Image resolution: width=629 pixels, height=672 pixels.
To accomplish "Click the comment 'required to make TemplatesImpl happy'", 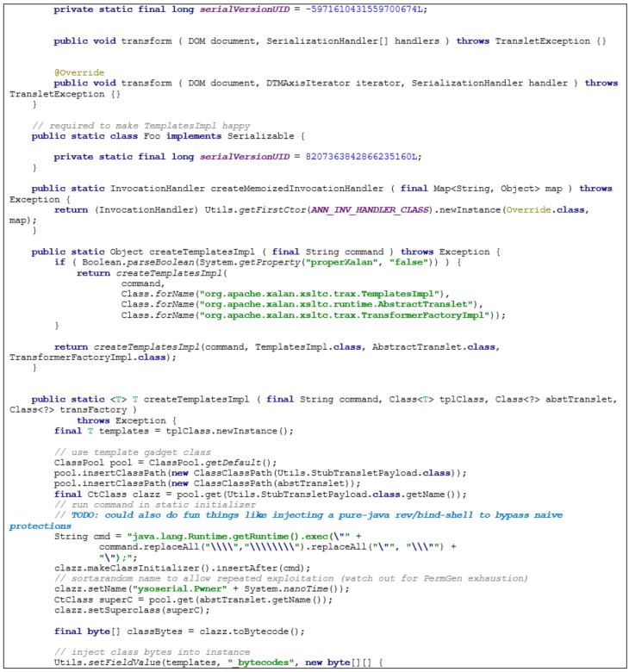I will tap(141, 126).
